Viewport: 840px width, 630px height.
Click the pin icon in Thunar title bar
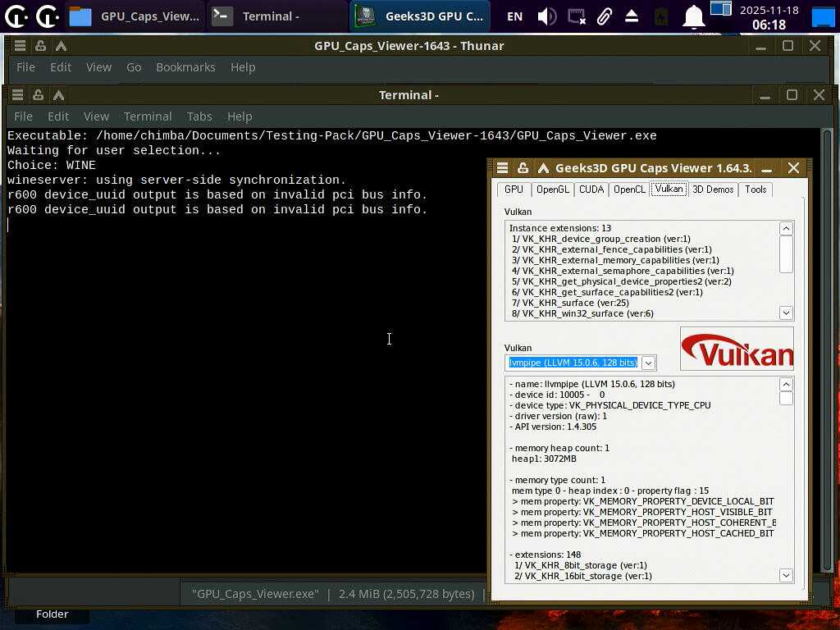(41, 46)
